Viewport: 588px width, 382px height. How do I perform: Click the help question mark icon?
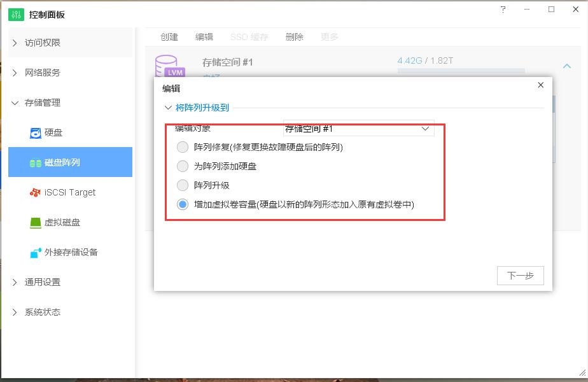coord(503,10)
